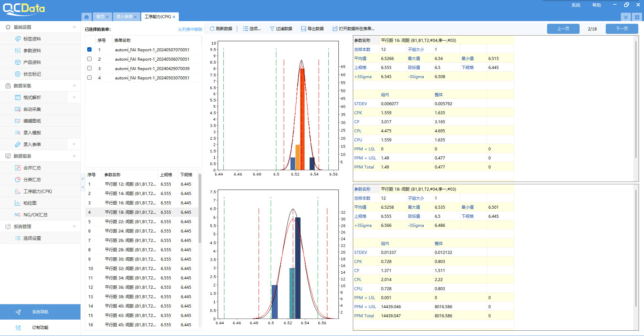Go to next page with 下一页

click(x=622, y=29)
